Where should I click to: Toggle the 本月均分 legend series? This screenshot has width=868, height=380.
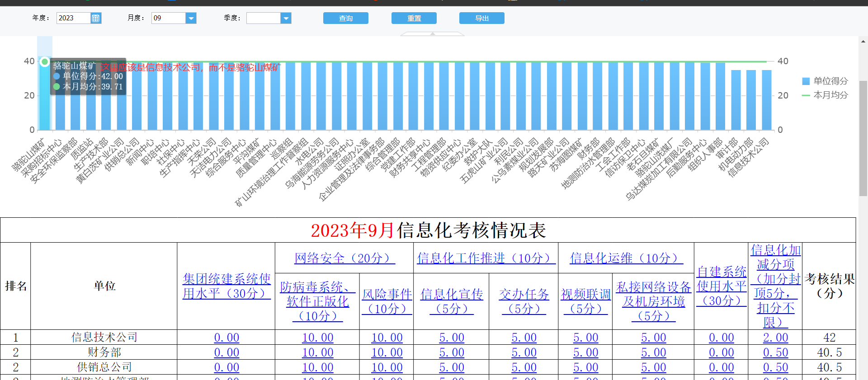(825, 95)
